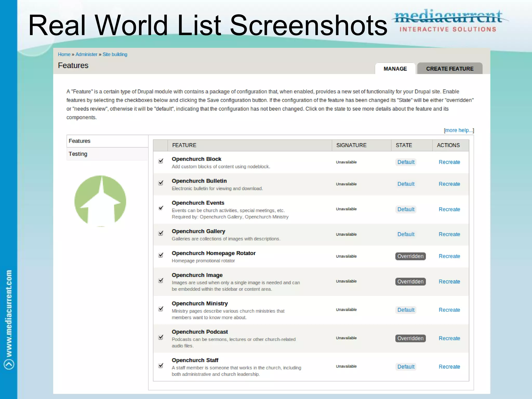
Task: Uncheck the Openchurch Ministry feature
Action: (161, 309)
